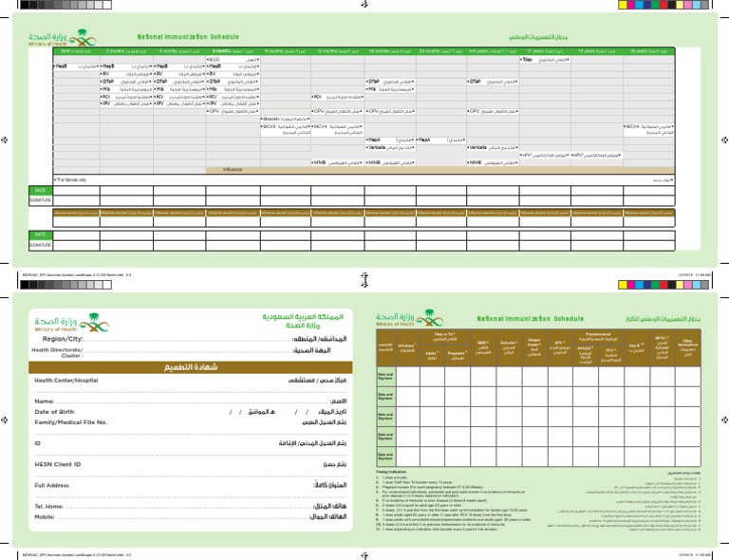Click the 'National Immunization Schedule' title above the children's table

point(188,37)
